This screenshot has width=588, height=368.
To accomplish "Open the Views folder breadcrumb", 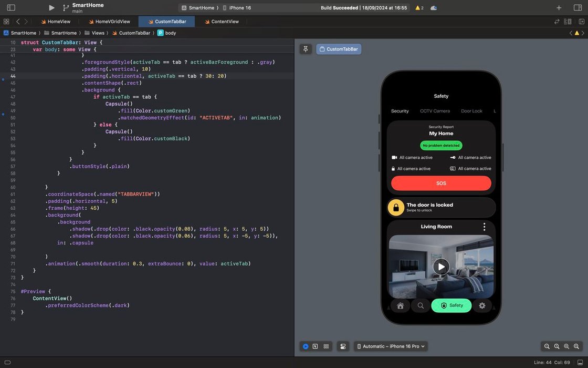I will tap(94, 33).
